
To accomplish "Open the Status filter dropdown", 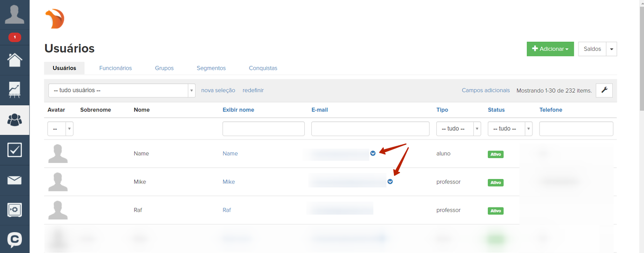I will pos(509,129).
